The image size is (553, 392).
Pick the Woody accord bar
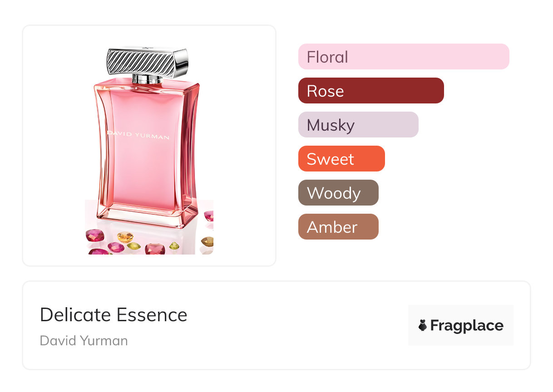[338, 193]
